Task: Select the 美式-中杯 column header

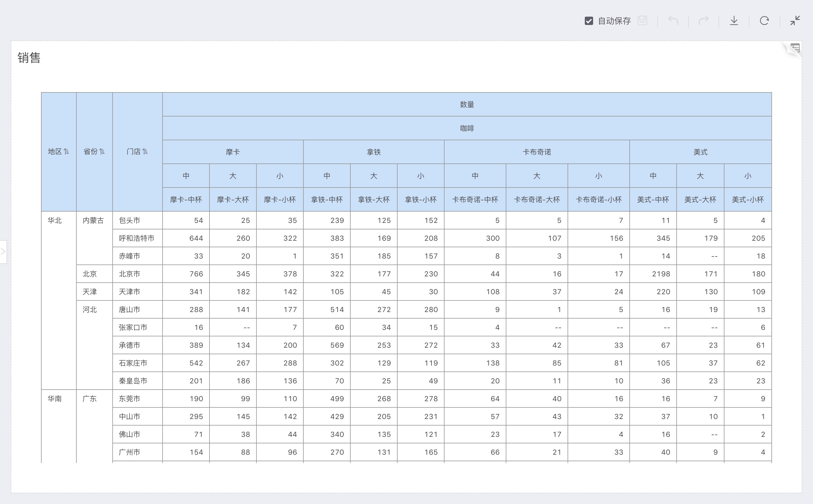Action: (653, 200)
